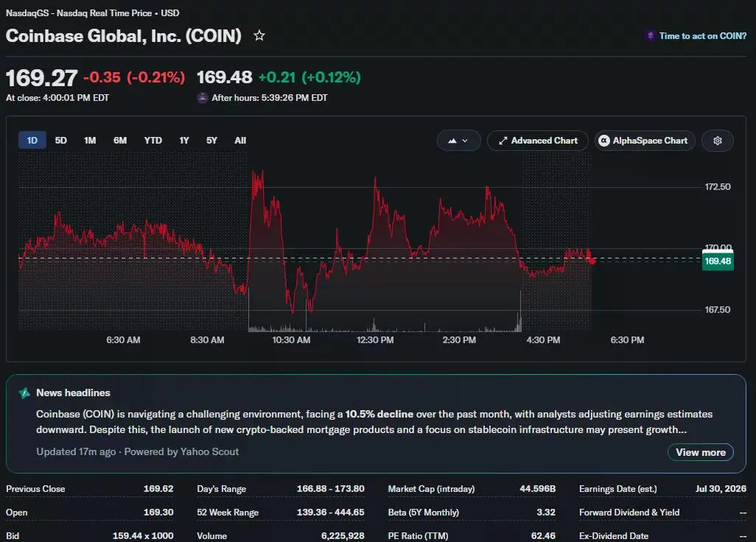Click the 6:30 AM axis label

click(x=124, y=340)
